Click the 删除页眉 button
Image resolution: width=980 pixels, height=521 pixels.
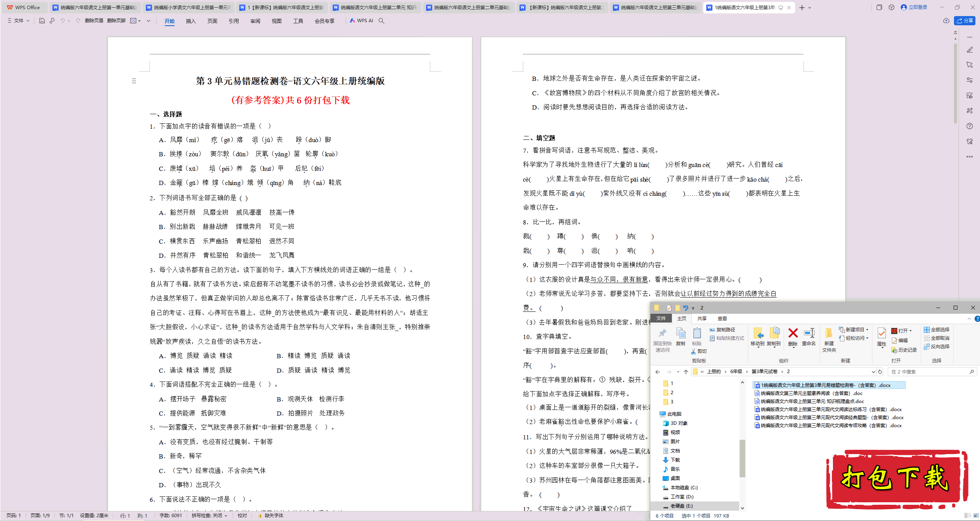pos(94,21)
